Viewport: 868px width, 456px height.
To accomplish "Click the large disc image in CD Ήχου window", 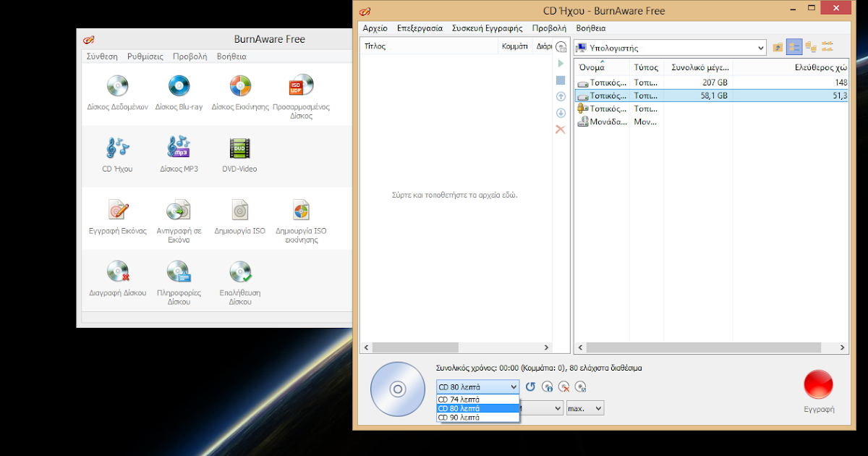I will [x=397, y=389].
